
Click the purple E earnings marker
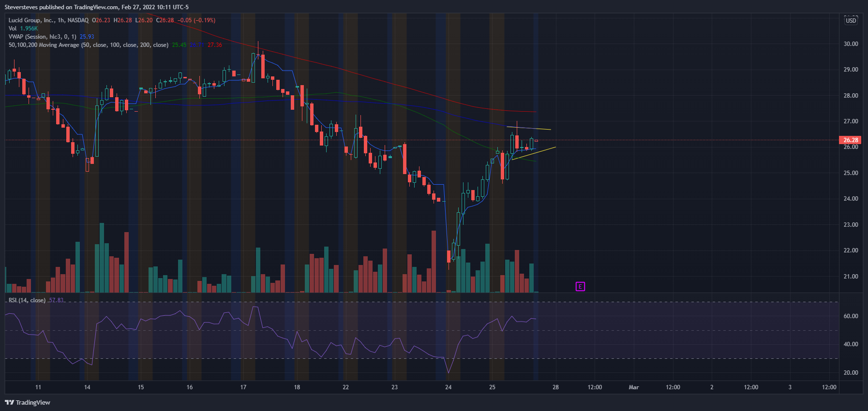pos(580,287)
